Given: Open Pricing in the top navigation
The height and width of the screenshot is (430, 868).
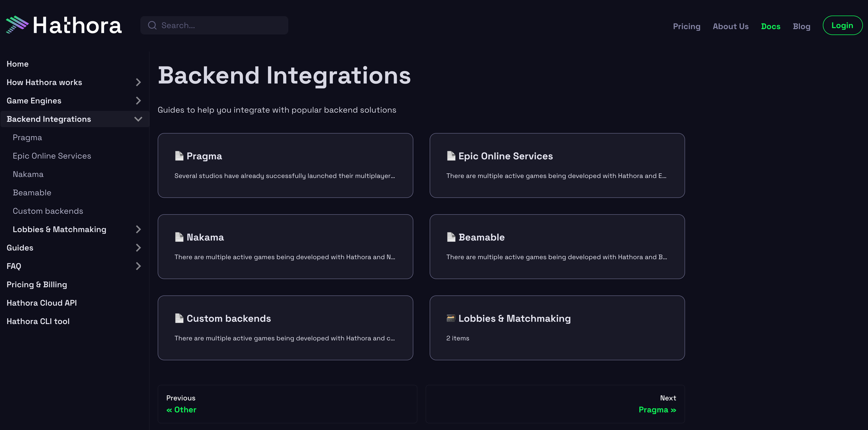Looking at the screenshot, I should [687, 26].
